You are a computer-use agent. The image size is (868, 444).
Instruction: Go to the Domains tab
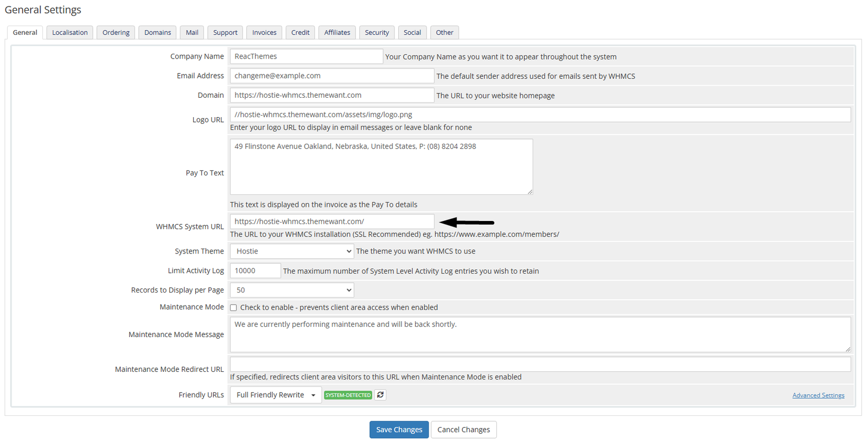(157, 33)
